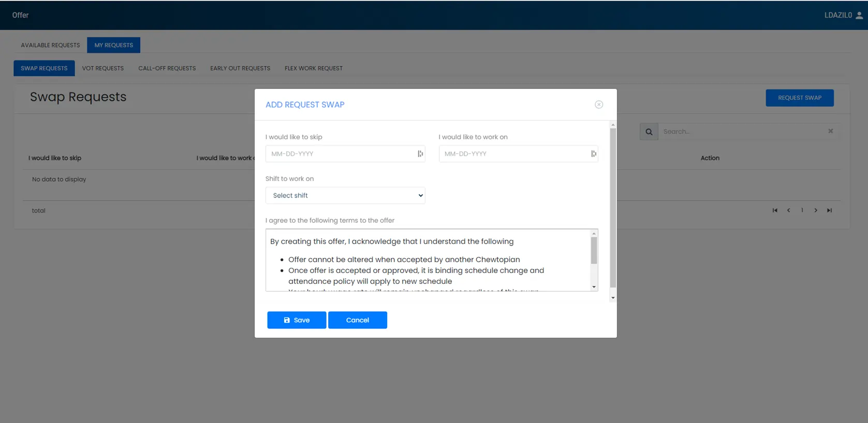Open Flex Work Request sub-tab
This screenshot has height=423, width=868.
tap(314, 68)
